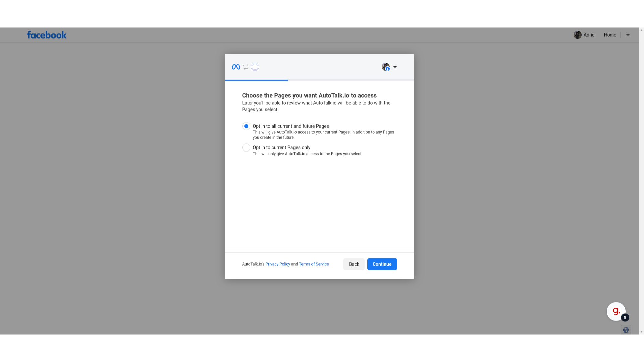Open Adriel's profile avatar in top bar
Viewport: 644px width, 362px height.
pos(578,35)
